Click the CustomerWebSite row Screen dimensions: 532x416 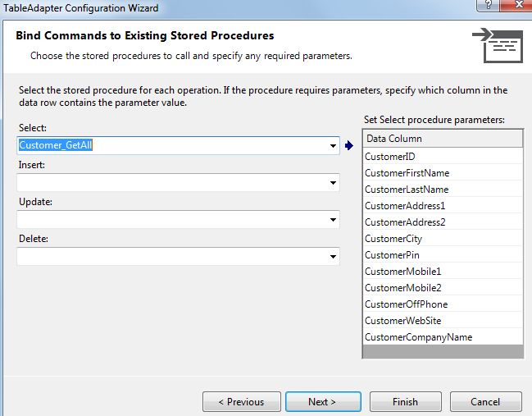[x=443, y=321]
